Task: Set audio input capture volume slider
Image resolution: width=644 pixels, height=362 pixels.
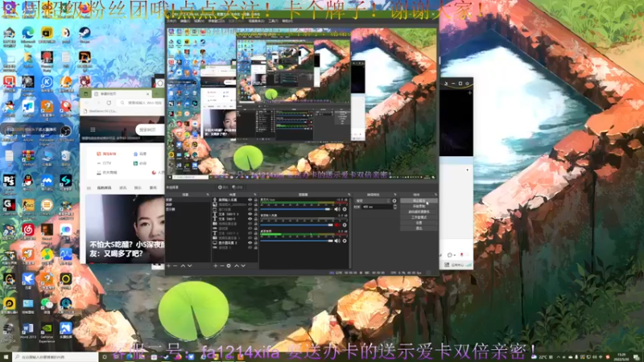Action: tap(296, 225)
